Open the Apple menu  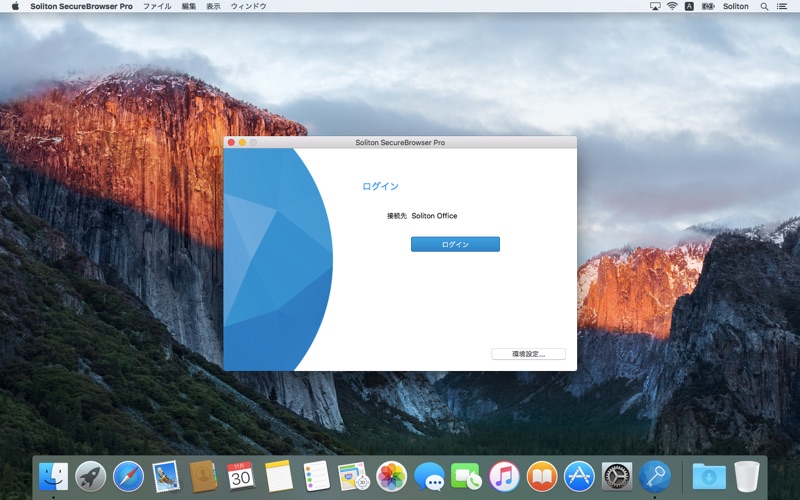pyautogui.click(x=15, y=6)
